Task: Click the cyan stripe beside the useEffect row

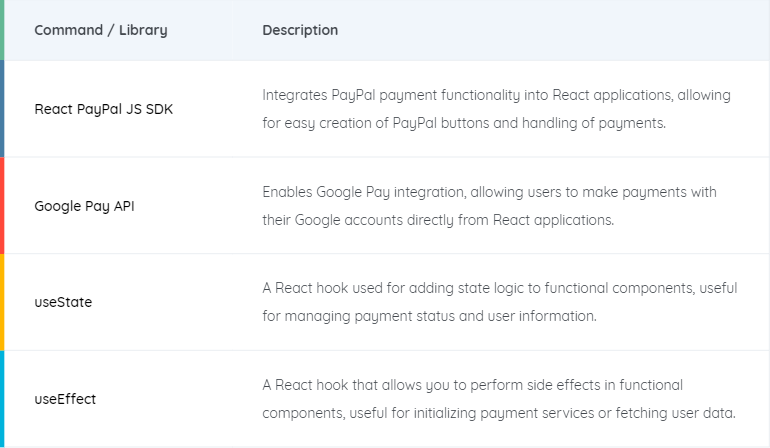Action: click(2, 399)
